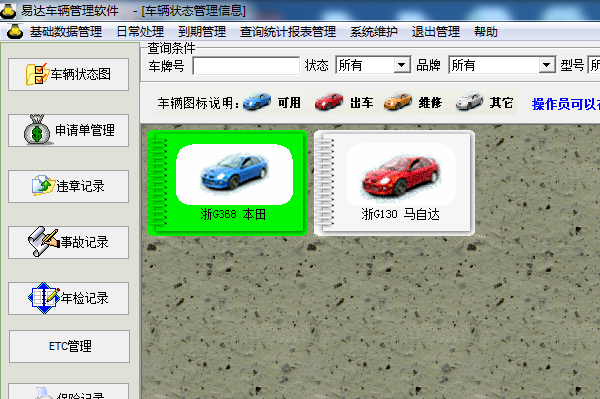This screenshot has height=399, width=600.
Task: Open the 系统维护 menu
Action: (x=374, y=32)
